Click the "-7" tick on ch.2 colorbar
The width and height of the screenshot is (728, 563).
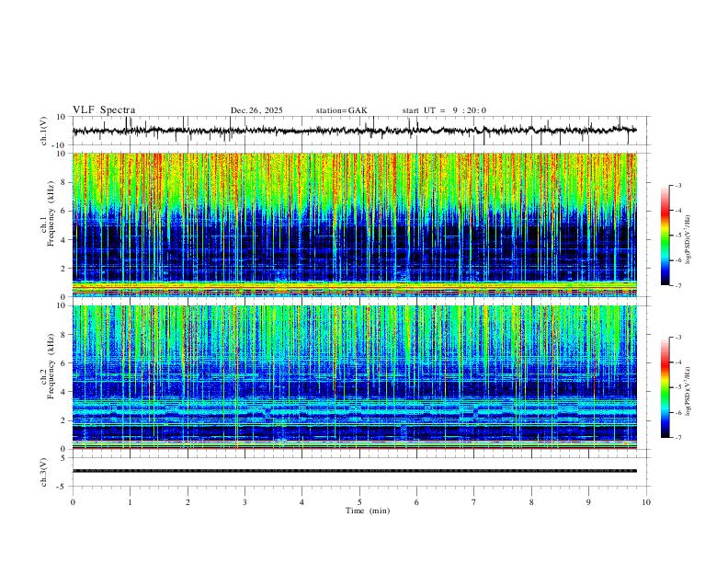(x=677, y=437)
